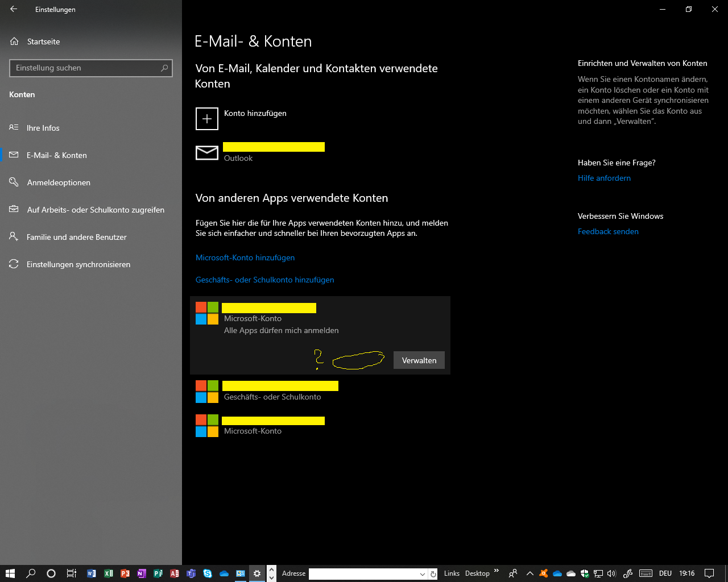
Task: Launch PowerPoint from the taskbar
Action: [x=125, y=573]
